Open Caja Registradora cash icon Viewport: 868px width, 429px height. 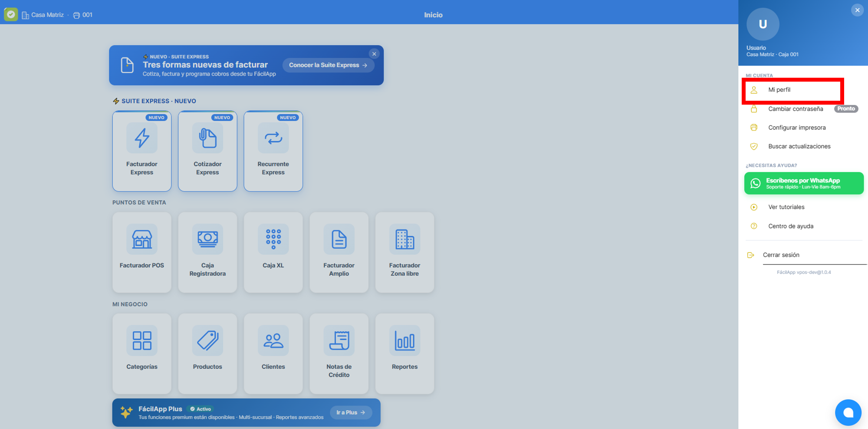point(207,239)
